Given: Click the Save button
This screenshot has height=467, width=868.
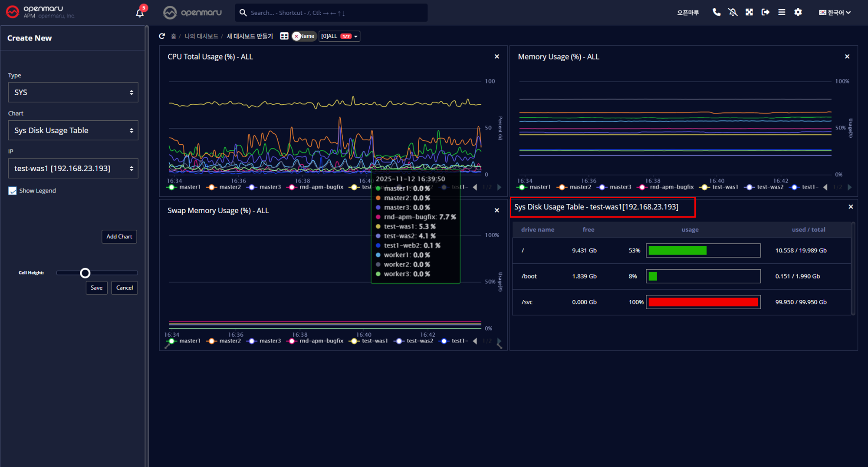Looking at the screenshot, I should (x=96, y=288).
